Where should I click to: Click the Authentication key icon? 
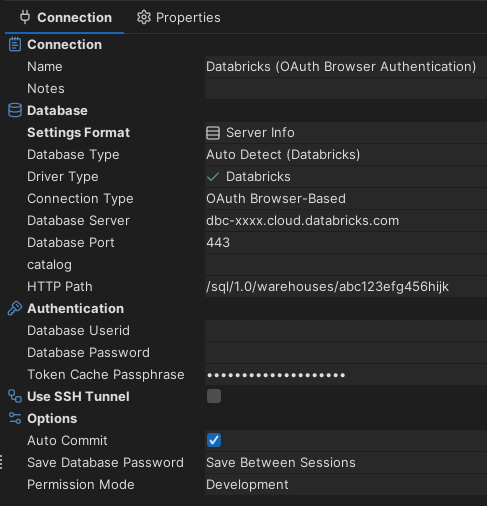point(15,308)
